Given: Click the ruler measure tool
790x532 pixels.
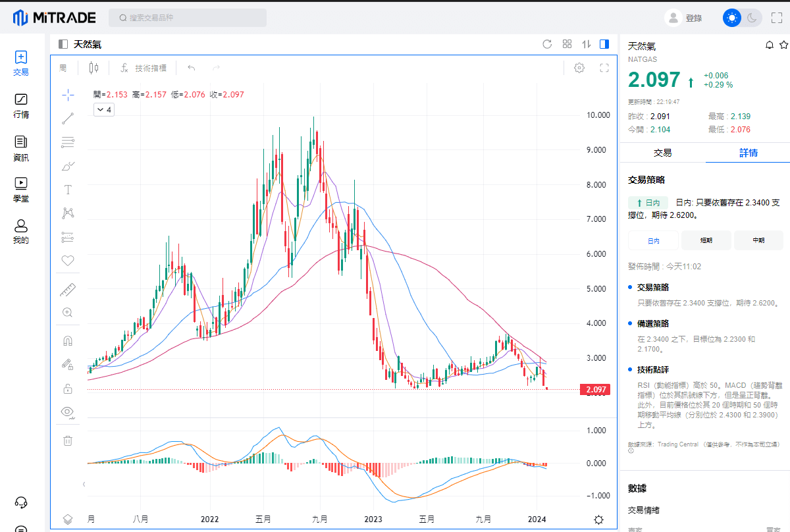Looking at the screenshot, I should [x=67, y=289].
